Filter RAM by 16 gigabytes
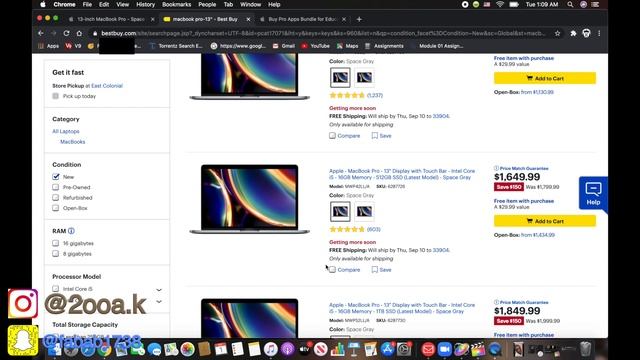 tap(56, 243)
